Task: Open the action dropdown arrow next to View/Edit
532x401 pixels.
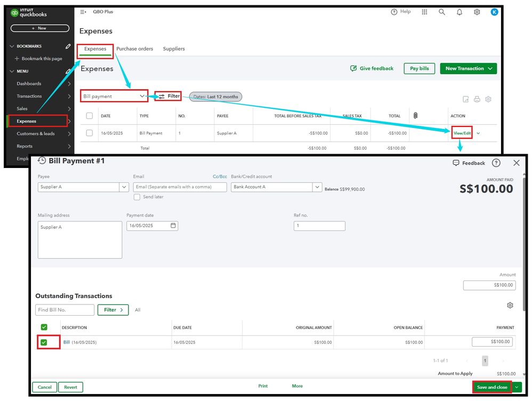Action: point(478,133)
